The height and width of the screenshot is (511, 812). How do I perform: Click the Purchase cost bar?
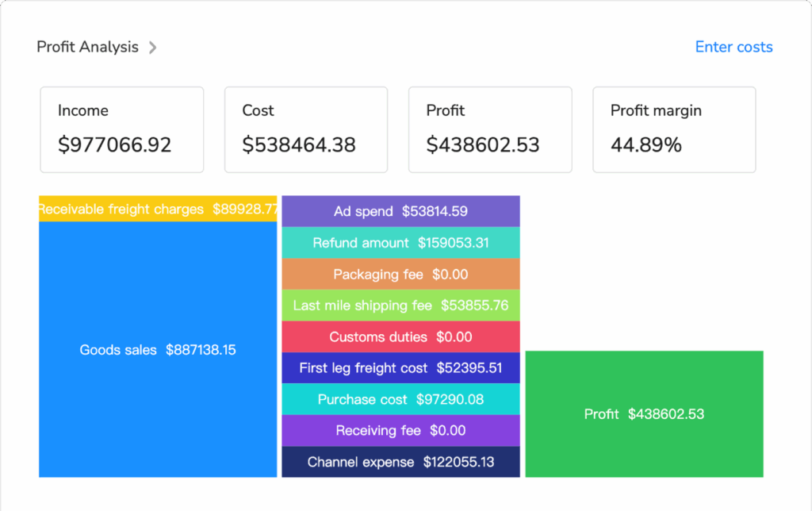pos(400,399)
